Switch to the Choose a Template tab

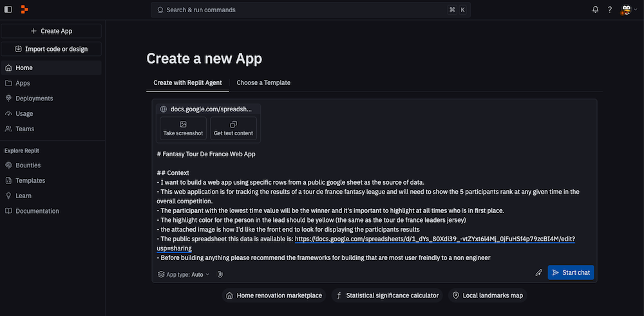pos(263,82)
